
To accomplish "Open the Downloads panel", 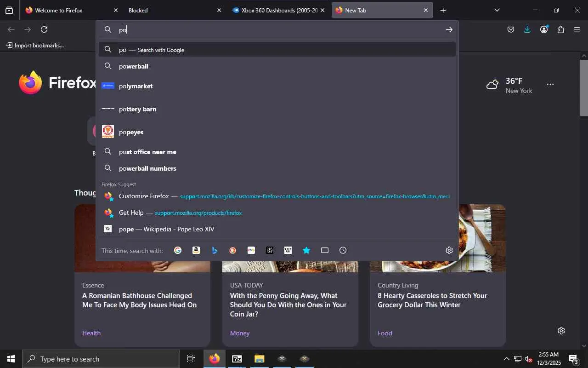I will pos(527,29).
